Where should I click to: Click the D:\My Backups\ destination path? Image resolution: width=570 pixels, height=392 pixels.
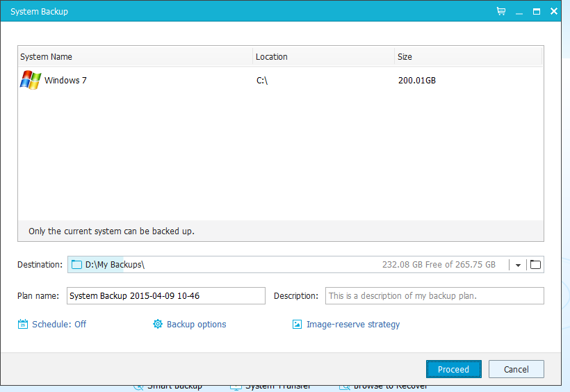click(115, 265)
